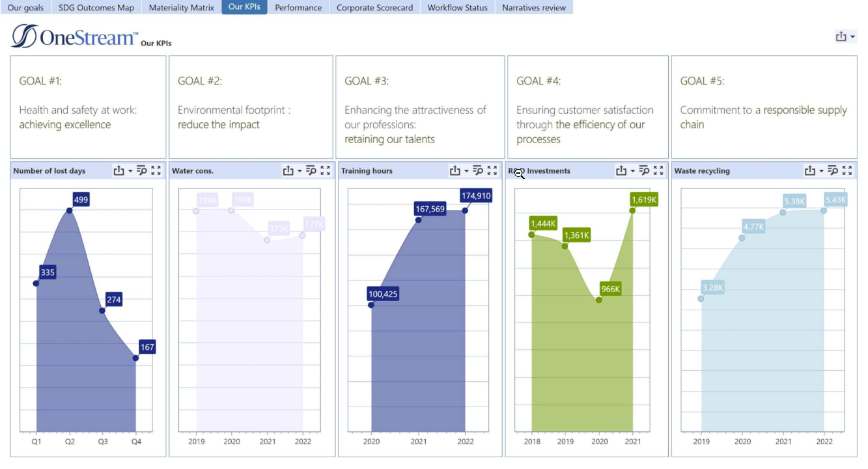The image size is (868, 469).
Task: Switch to the Materiality Matrix tab
Action: 181,8
